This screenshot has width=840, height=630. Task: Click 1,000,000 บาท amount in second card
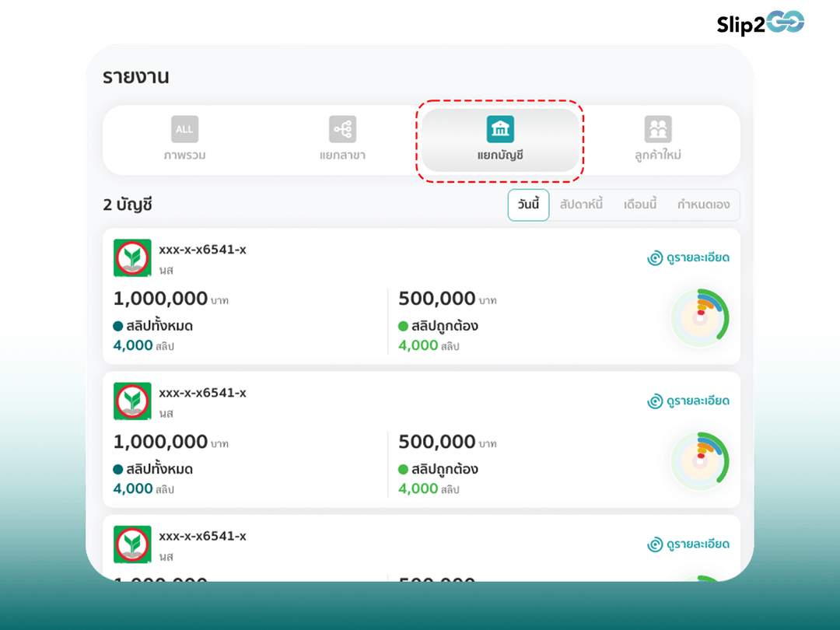[171, 442]
